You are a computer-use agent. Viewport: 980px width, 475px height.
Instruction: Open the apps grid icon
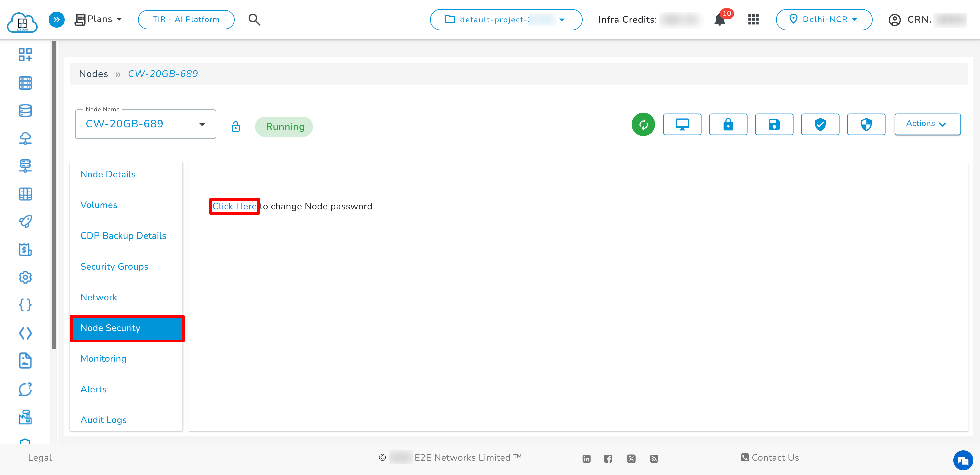tap(753, 19)
